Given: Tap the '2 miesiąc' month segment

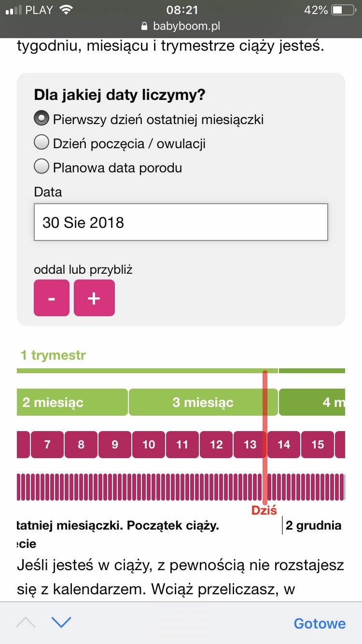Looking at the screenshot, I should [x=72, y=402].
